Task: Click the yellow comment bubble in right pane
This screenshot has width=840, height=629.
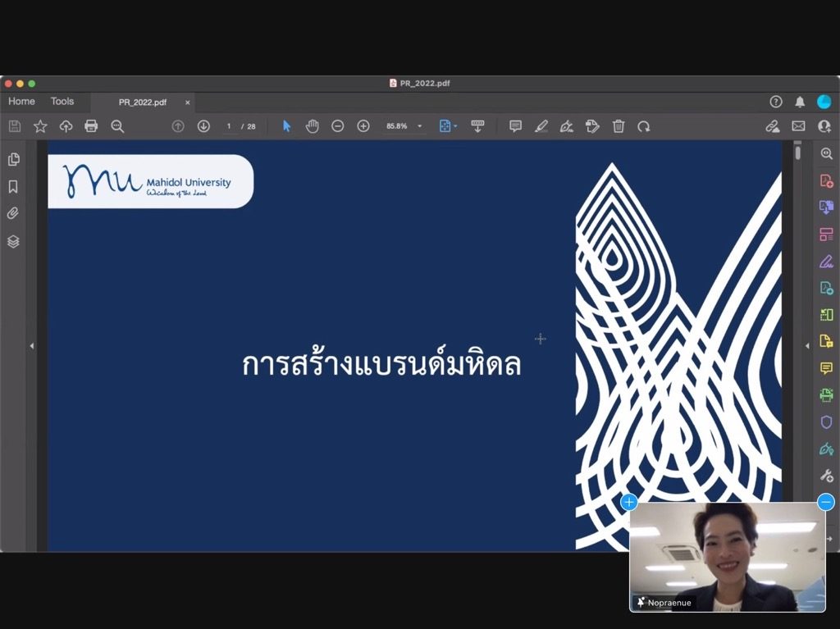Action: point(826,368)
